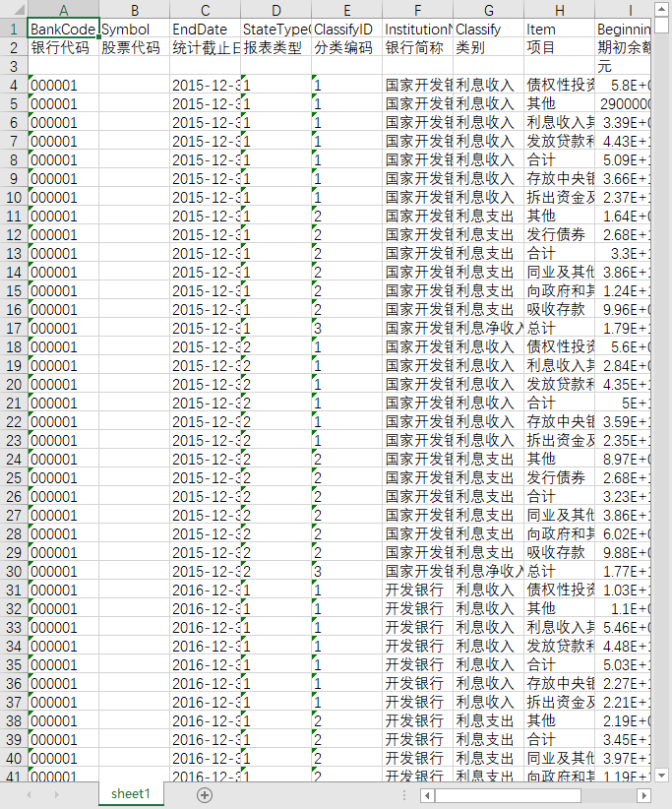Image resolution: width=672 pixels, height=809 pixels.
Task: Click vertical scrollbar up arrow
Action: (662, 9)
